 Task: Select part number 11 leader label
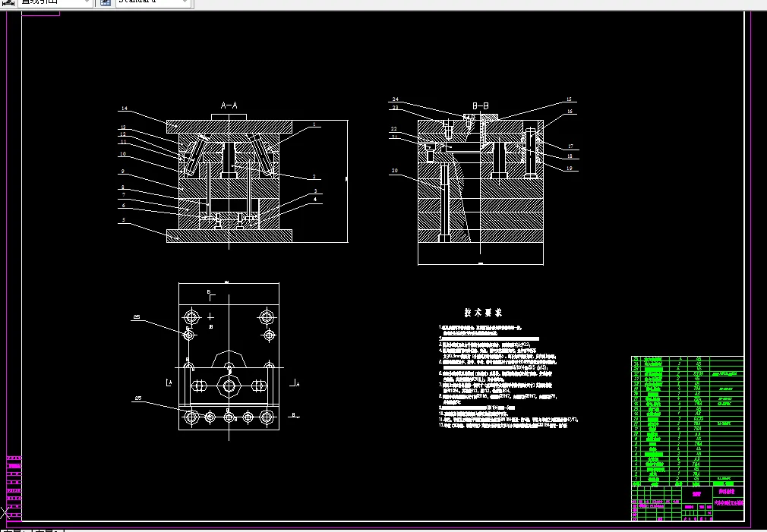123,142
